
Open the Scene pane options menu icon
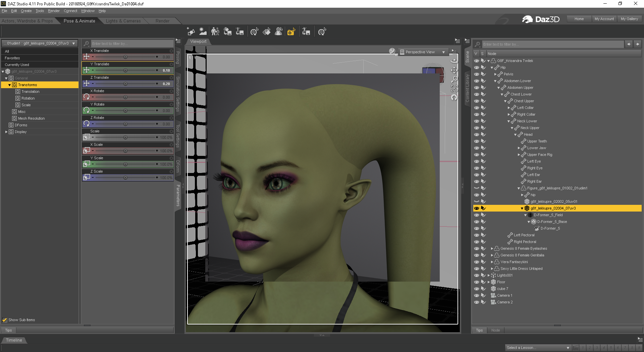point(467,41)
